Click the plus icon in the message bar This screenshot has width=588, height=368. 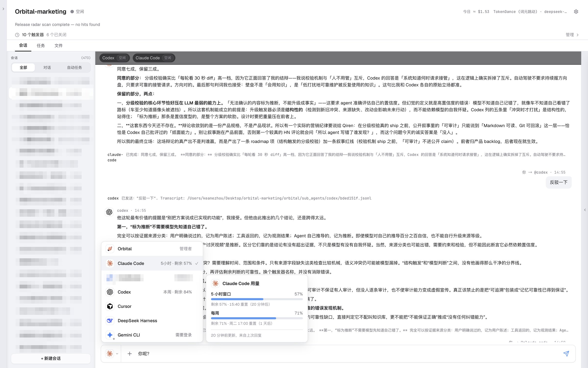coord(130,354)
